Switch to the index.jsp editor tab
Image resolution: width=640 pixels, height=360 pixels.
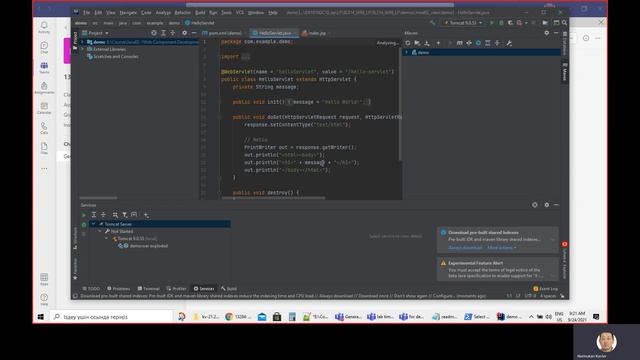coord(314,33)
